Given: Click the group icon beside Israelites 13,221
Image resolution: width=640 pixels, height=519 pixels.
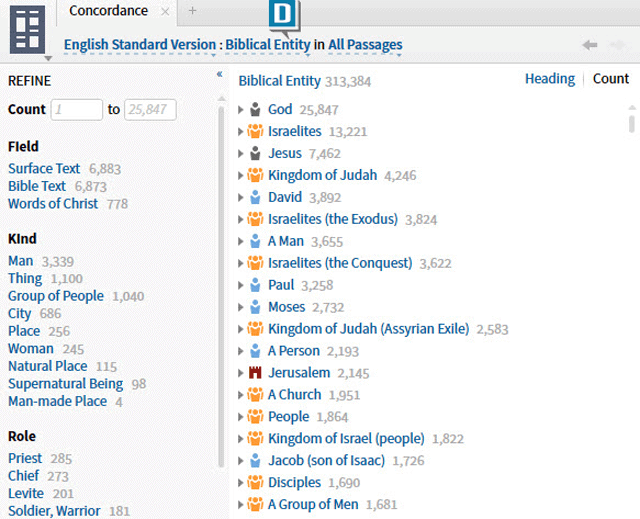Looking at the screenshot, I should coord(255,131).
